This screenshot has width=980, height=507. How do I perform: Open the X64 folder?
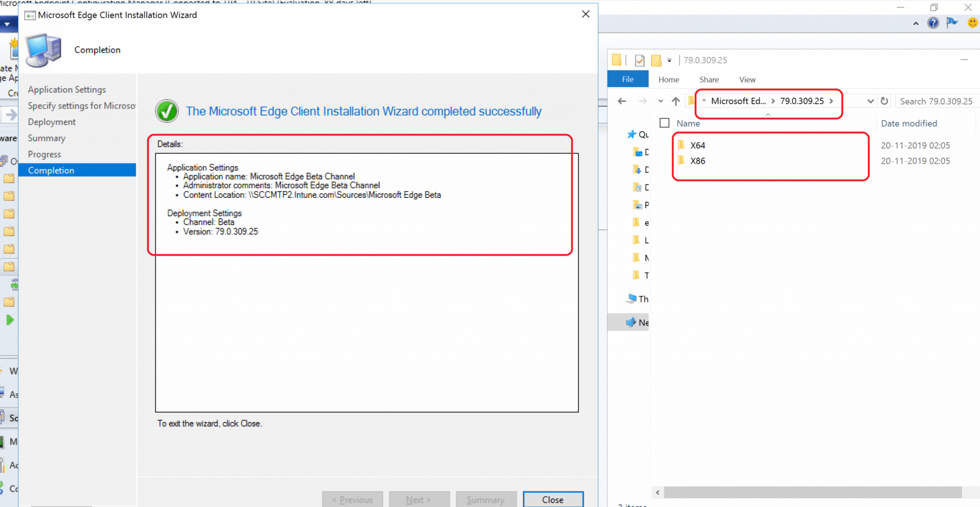tap(698, 145)
